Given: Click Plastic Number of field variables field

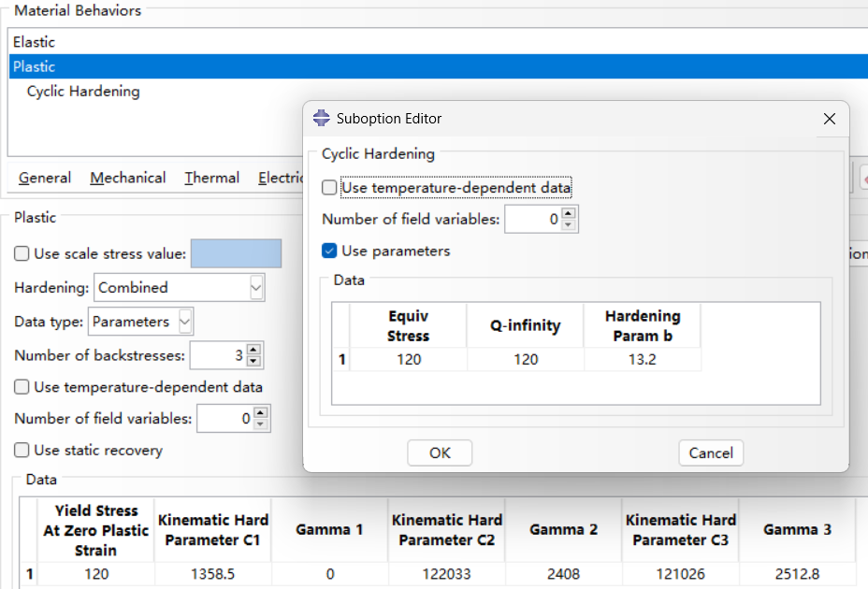Looking at the screenshot, I should pyautogui.click(x=224, y=419).
